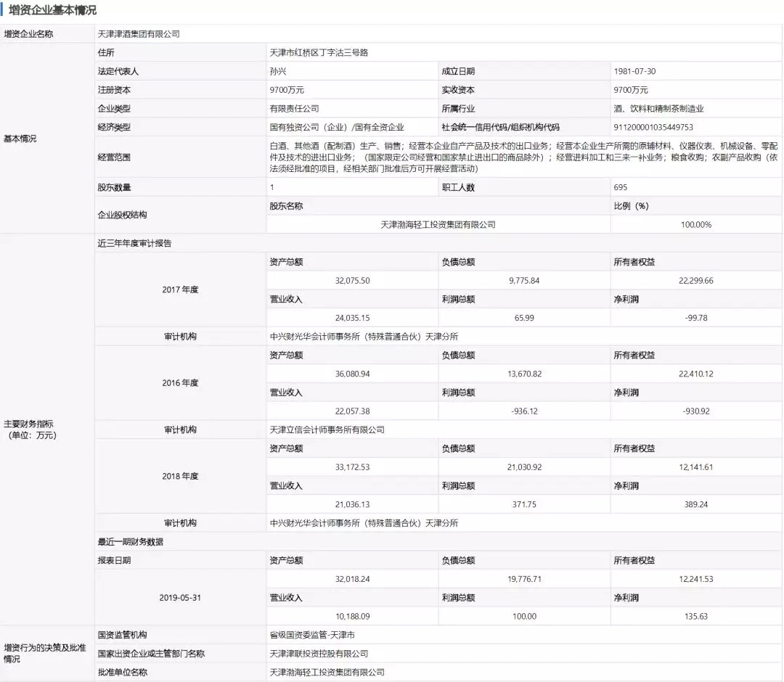The width and height of the screenshot is (784, 682).
Task: Click the 经营范围 row label
Action: [113, 157]
